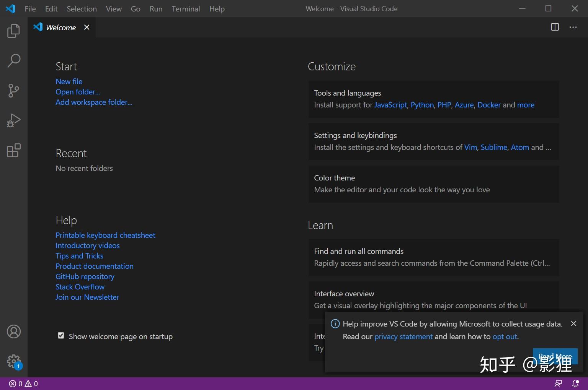Image resolution: width=588 pixels, height=390 pixels.
Task: Open the notifications bell in status bar
Action: (x=575, y=383)
